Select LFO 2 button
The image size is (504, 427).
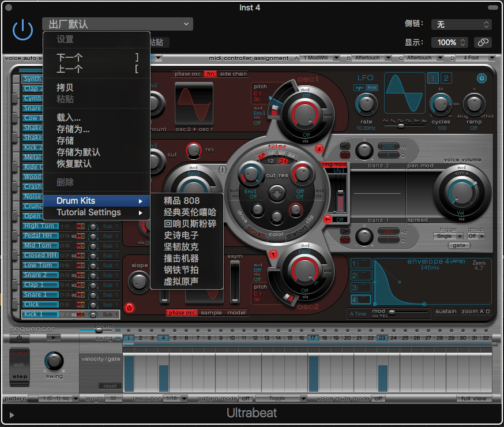pyautogui.click(x=446, y=78)
